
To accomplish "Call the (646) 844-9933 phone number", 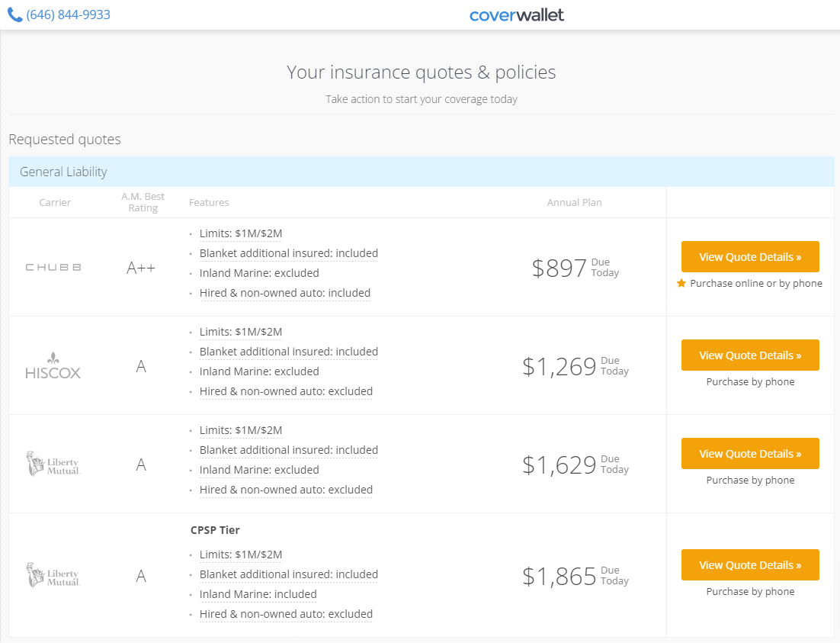I will (x=68, y=14).
